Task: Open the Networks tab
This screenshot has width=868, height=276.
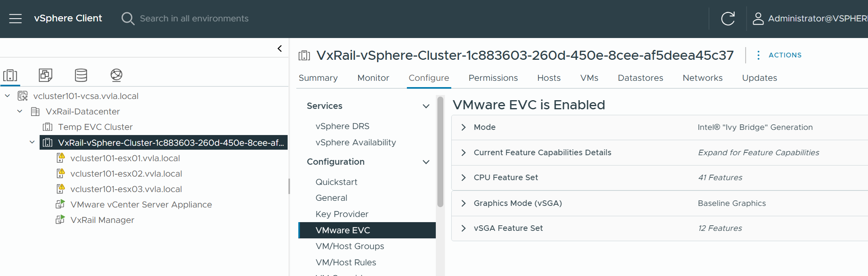Action: (702, 78)
